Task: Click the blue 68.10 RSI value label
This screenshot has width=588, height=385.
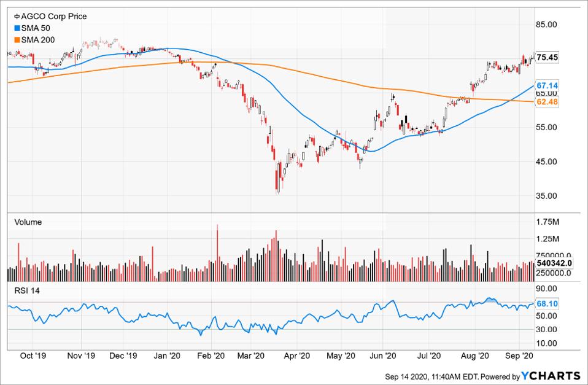Action: 547,303
